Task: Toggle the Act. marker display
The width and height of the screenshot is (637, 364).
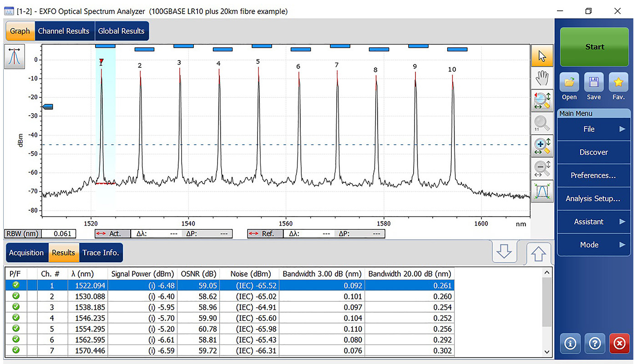Action: pyautogui.click(x=113, y=233)
